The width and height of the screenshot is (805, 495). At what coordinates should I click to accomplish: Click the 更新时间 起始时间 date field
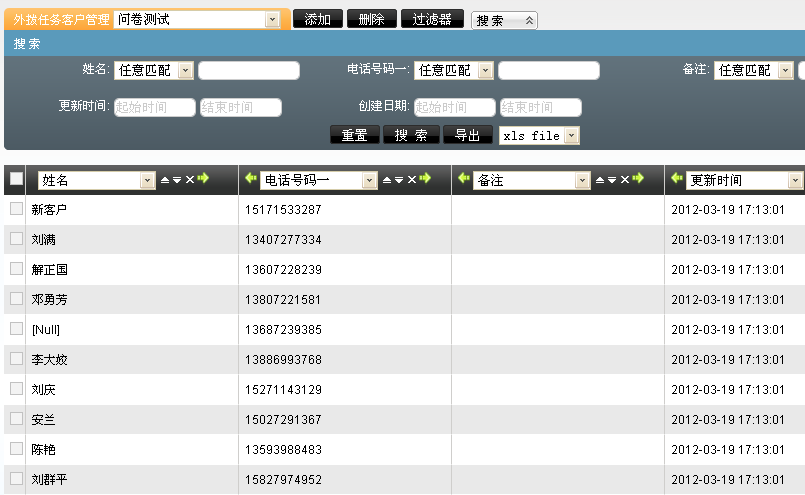(154, 107)
